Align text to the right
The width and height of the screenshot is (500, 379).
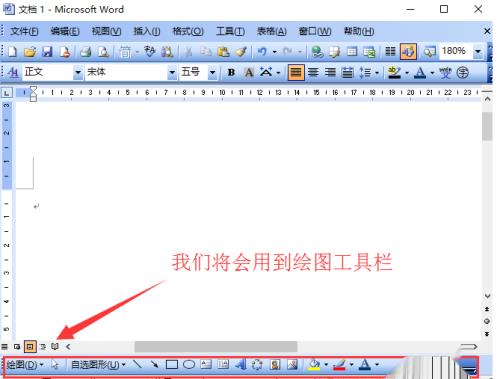(x=330, y=72)
